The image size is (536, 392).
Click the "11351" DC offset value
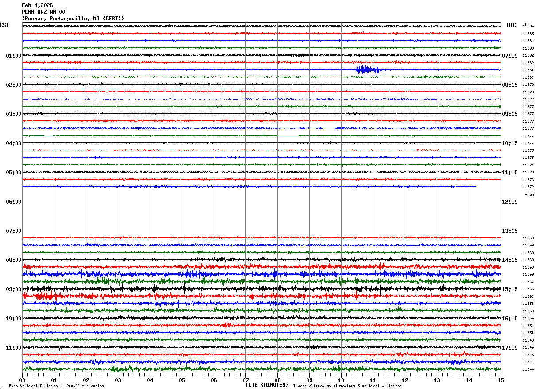click(x=528, y=333)
